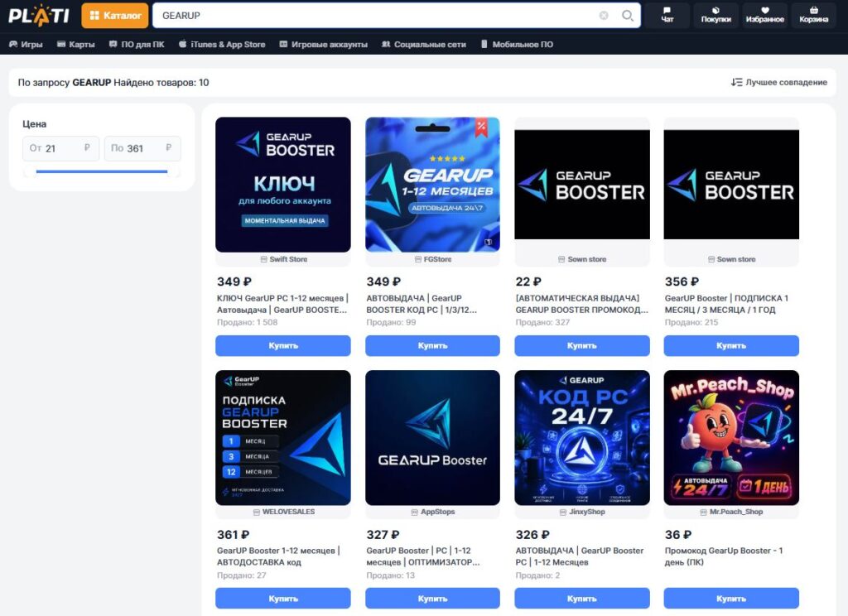Go to Социальные сети category
This screenshot has height=616, width=848.
(x=424, y=45)
